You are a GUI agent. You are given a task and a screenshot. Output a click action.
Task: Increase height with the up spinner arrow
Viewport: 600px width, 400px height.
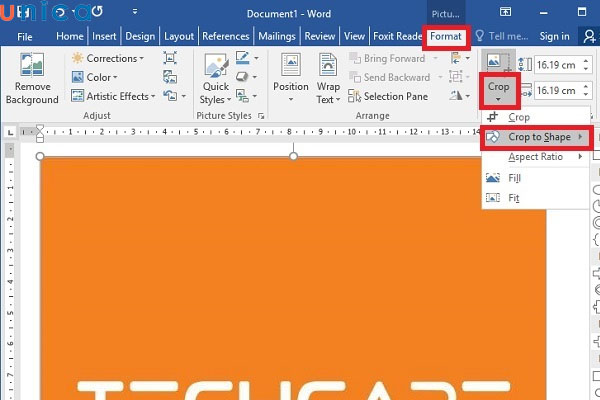click(586, 60)
